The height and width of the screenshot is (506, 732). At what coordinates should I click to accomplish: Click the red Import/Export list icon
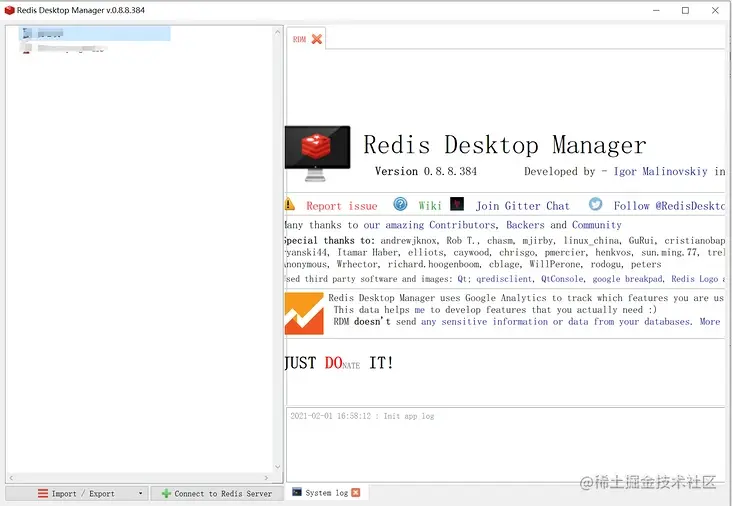click(43, 493)
